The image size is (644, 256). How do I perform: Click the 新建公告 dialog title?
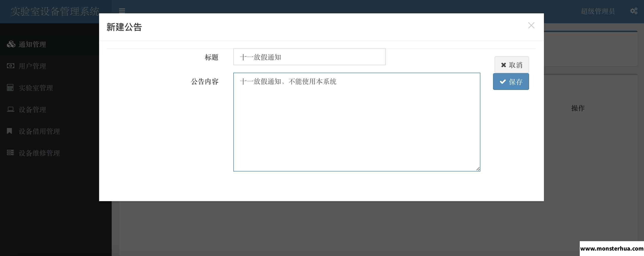coord(124,27)
